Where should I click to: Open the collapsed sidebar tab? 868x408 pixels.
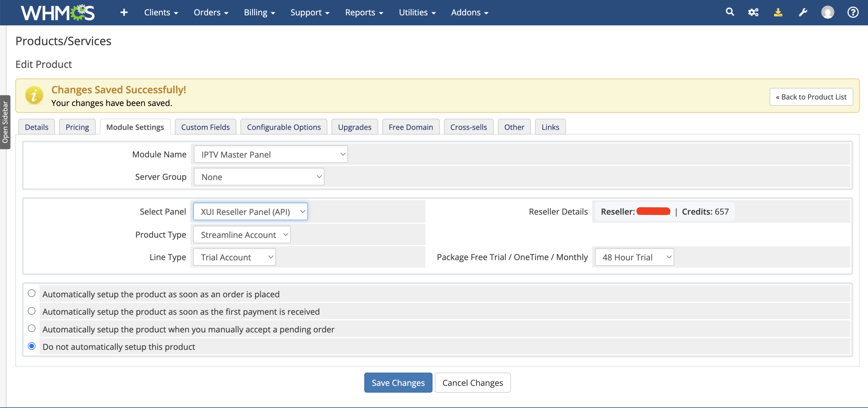(5, 122)
